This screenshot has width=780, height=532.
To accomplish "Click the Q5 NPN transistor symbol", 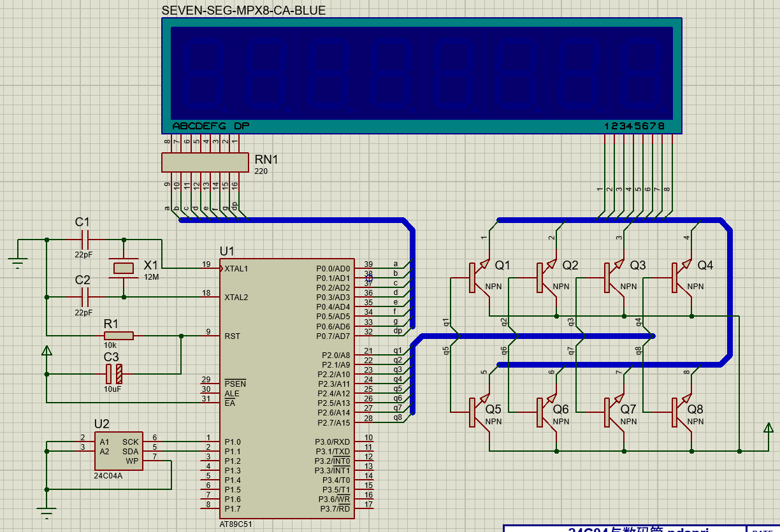I will click(480, 412).
